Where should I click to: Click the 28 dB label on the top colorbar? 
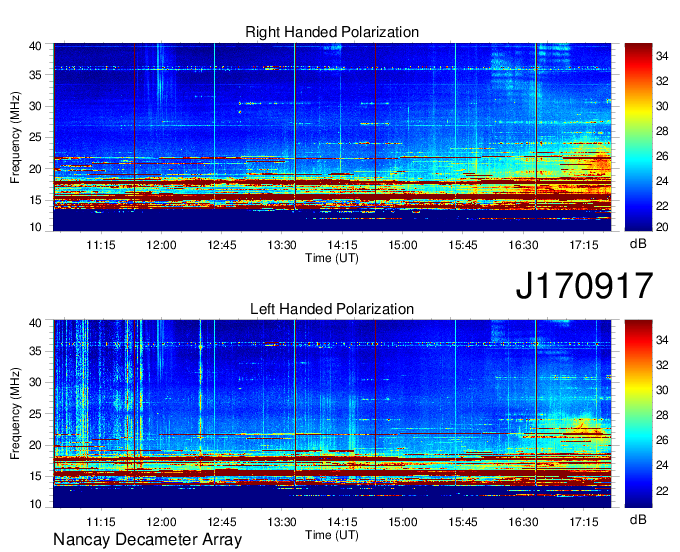point(662,131)
